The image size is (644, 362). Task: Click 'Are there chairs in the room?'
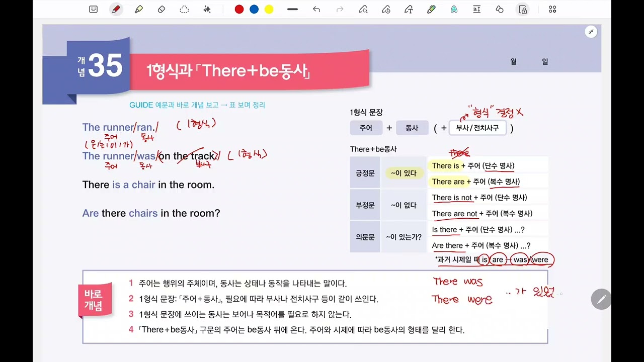tap(151, 213)
